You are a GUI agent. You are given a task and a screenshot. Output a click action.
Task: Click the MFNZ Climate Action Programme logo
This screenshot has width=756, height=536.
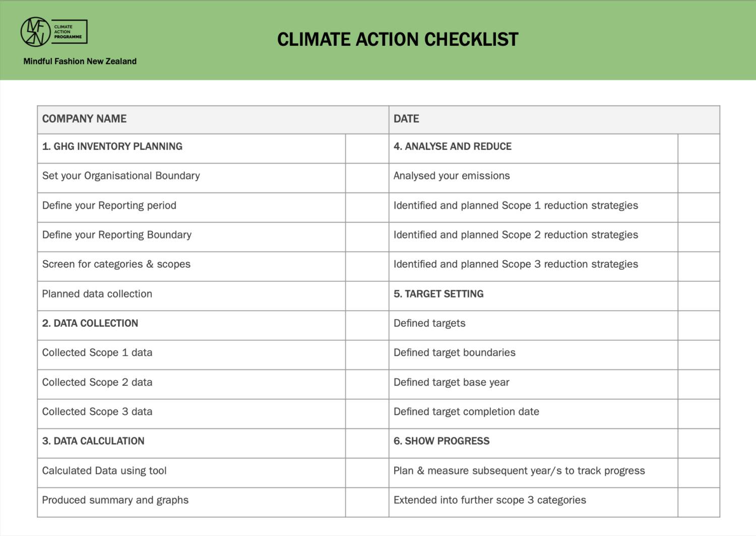[53, 32]
